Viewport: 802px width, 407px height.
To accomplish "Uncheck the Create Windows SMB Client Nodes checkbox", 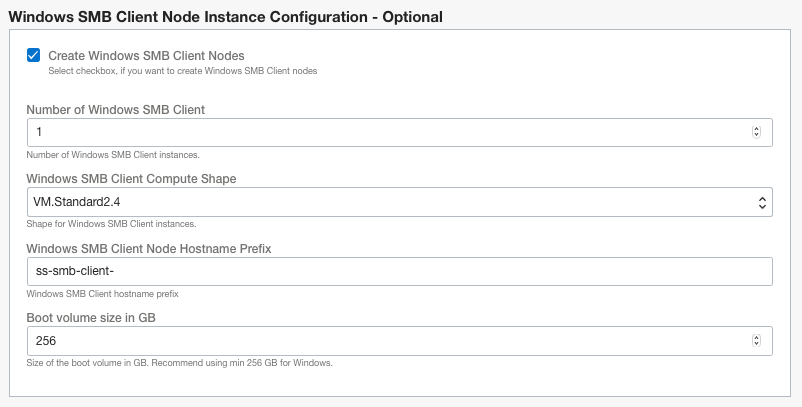I will [x=34, y=56].
